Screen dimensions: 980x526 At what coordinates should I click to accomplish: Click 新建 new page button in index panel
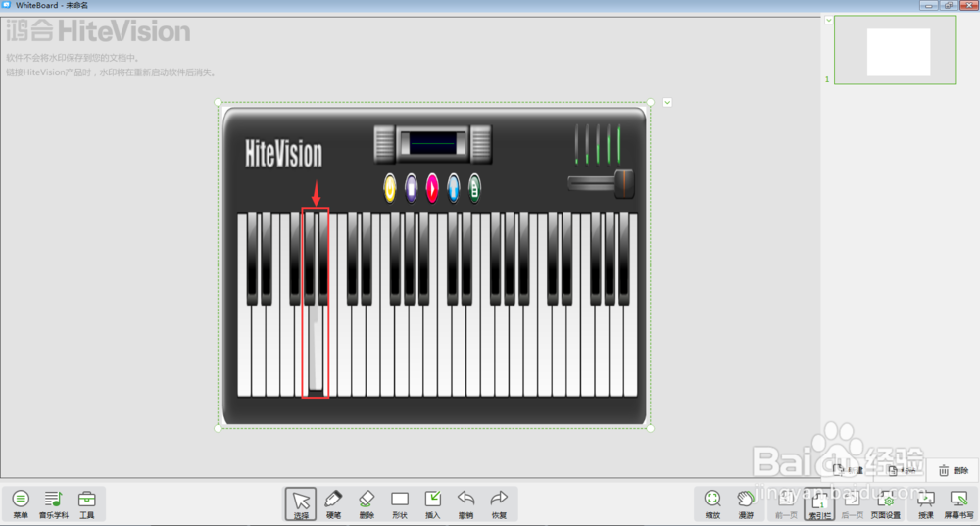pyautogui.click(x=848, y=470)
